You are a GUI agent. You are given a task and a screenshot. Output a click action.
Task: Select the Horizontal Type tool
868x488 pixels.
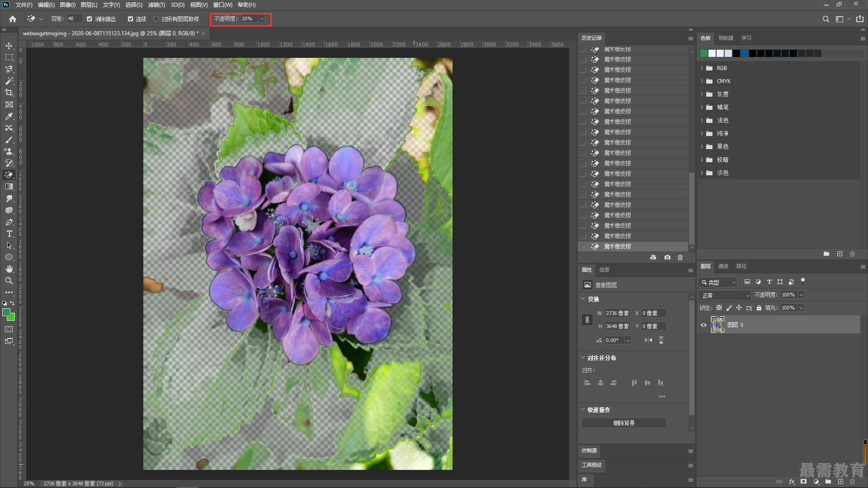(x=9, y=234)
